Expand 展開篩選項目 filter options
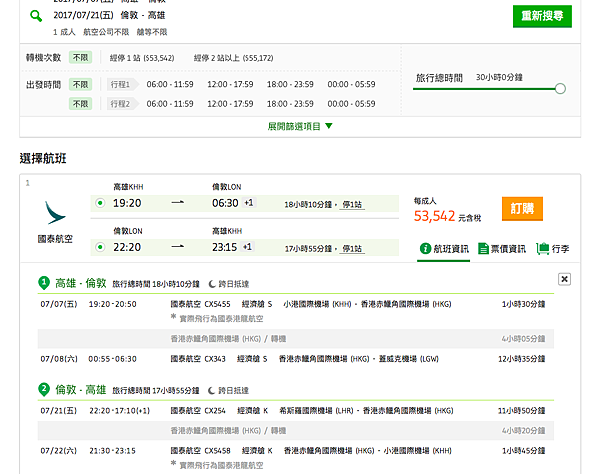The image size is (600, 474). pos(300,126)
